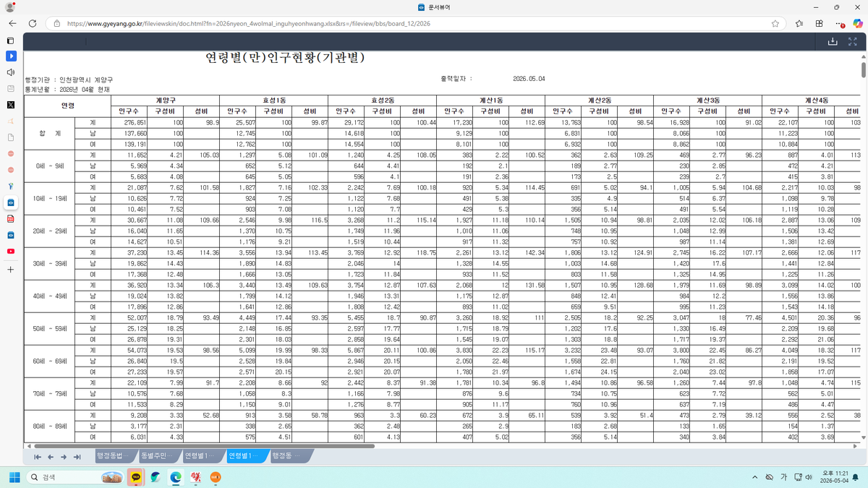Open the browser extensions/collections icon
The width and height of the screenshot is (868, 488).
coord(819,23)
